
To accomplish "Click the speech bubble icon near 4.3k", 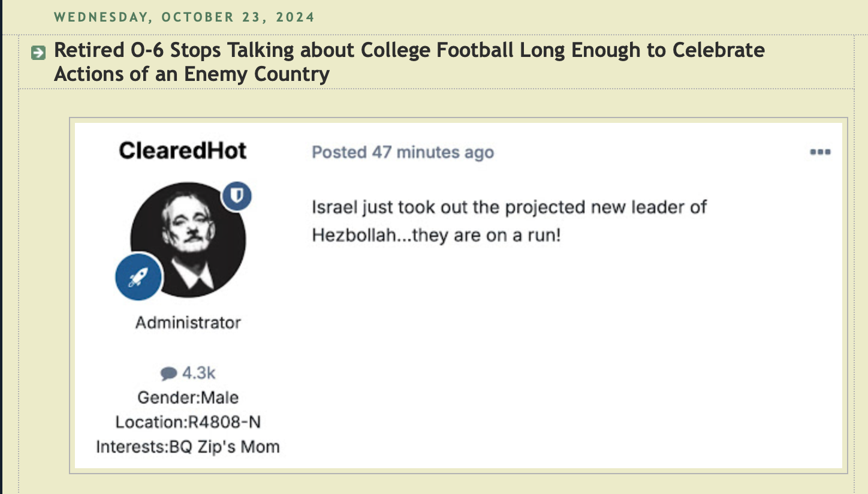I will (x=169, y=373).
